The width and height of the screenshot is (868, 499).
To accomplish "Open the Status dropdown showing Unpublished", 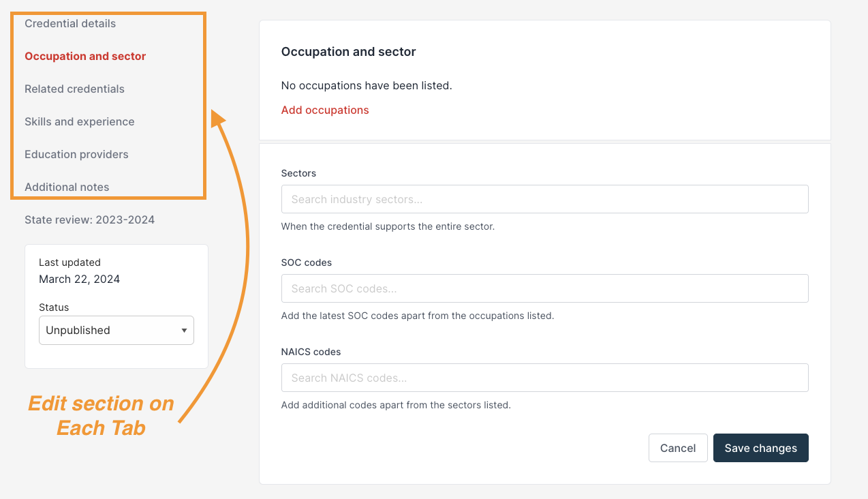I will click(x=117, y=330).
